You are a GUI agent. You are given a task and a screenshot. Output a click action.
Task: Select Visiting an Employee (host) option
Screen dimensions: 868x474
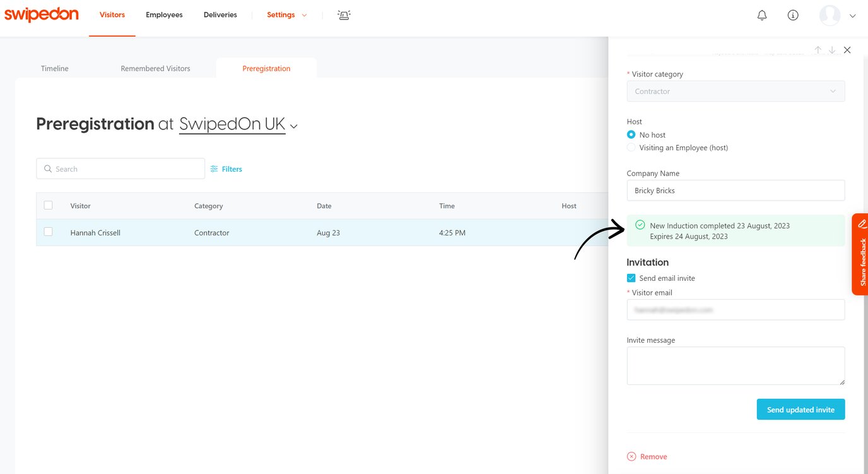631,147
